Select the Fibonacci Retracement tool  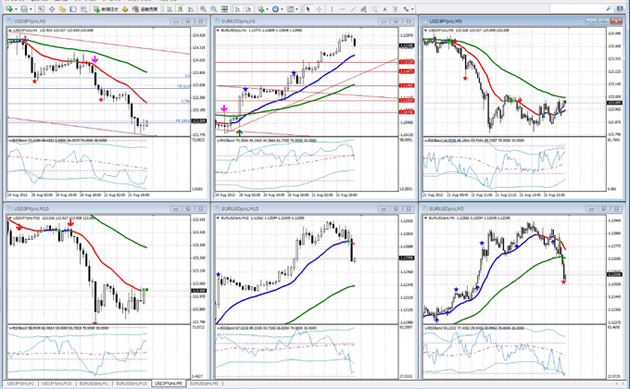374,9
